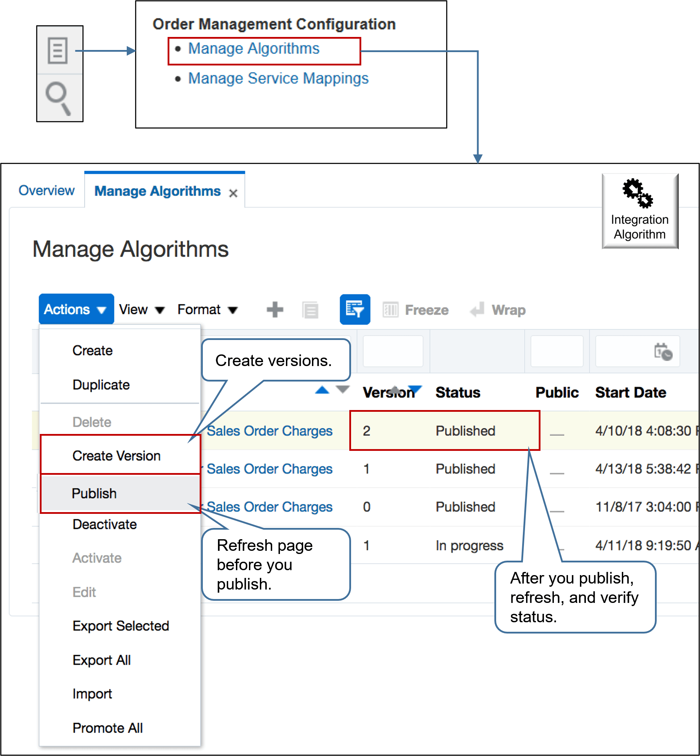
Task: Open the Manage Service Mappings link
Action: [278, 78]
